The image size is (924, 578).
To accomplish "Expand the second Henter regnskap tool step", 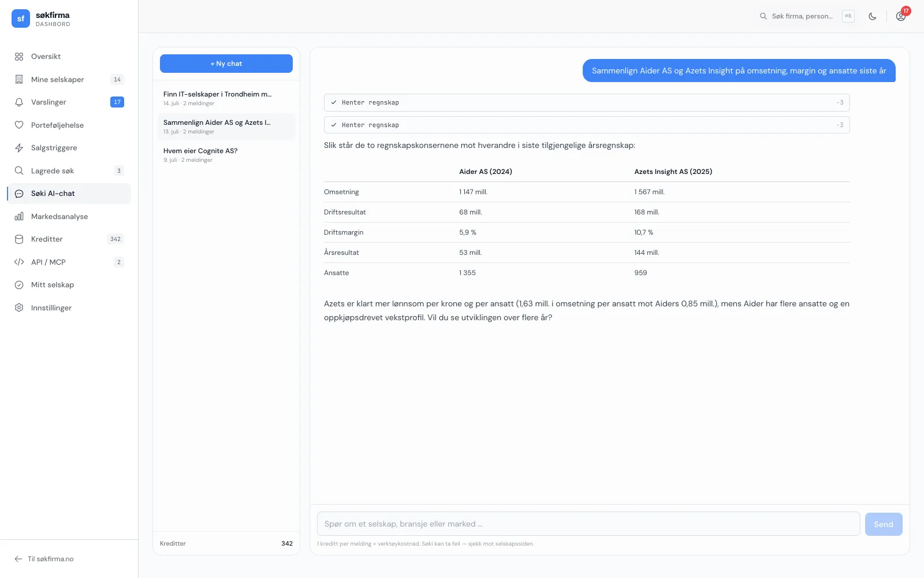I will tap(587, 125).
